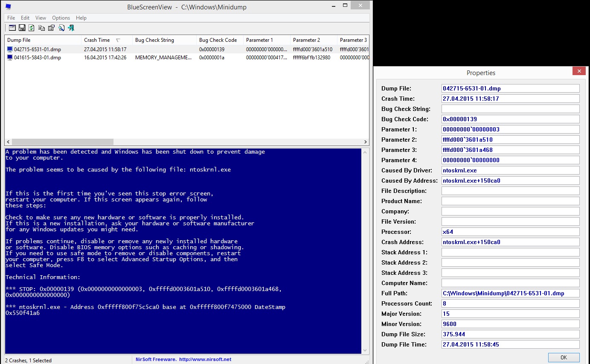
Task: Open the File menu
Action: [x=11, y=18]
